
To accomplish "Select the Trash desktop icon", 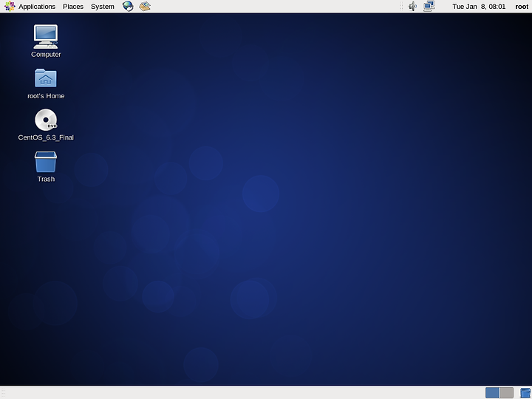I will click(x=46, y=162).
